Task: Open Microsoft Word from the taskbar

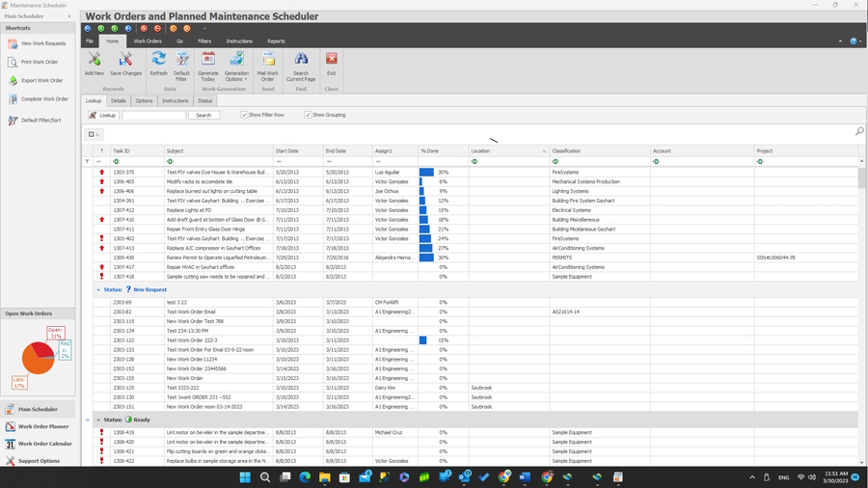Action: [525, 477]
